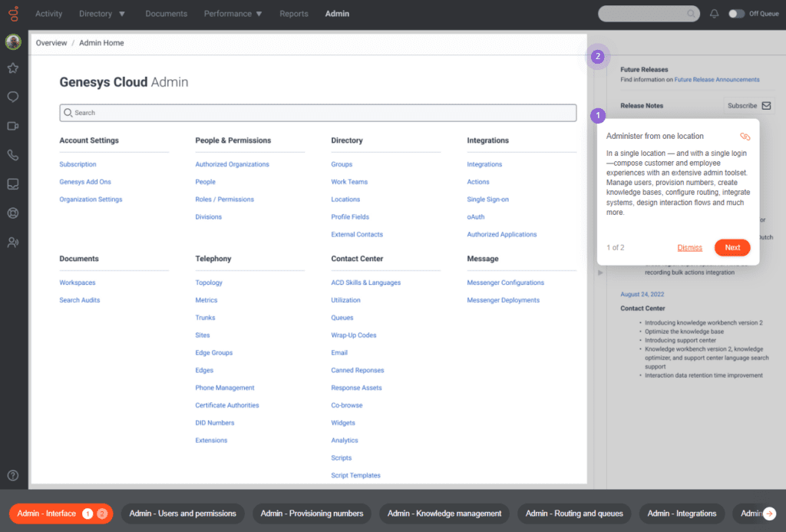This screenshot has width=786, height=532.
Task: Open the inbox sidebar icon
Action: pos(13,184)
